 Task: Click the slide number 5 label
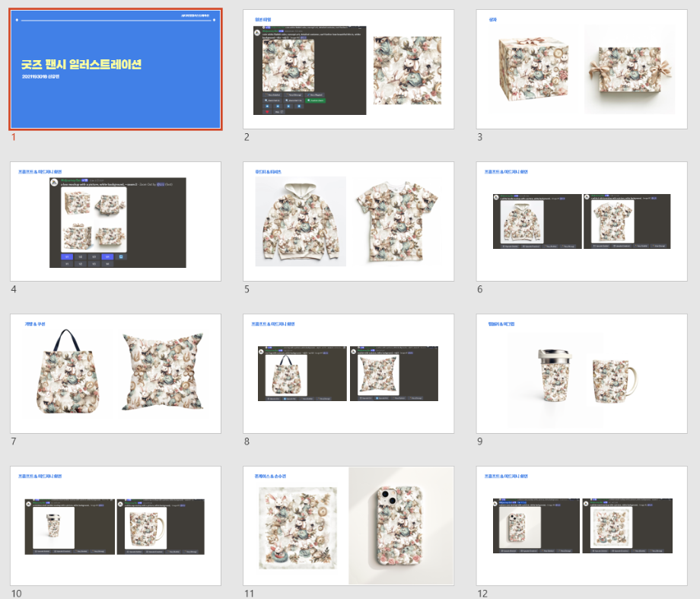point(247,289)
